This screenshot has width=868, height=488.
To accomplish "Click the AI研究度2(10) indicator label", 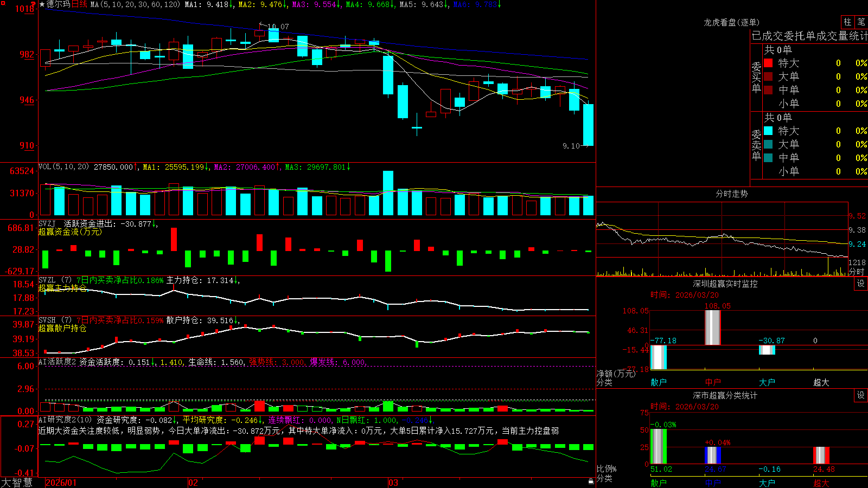I will (65, 420).
